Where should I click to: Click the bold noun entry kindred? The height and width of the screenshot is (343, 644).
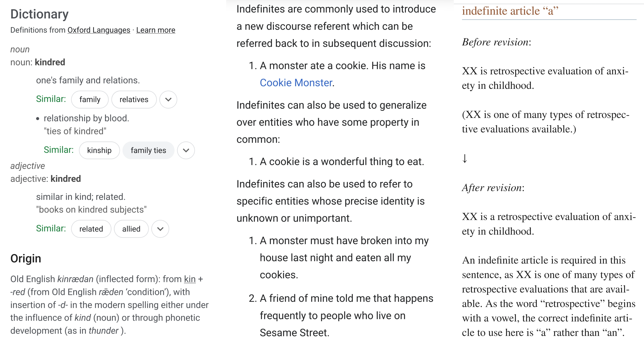[x=50, y=62]
